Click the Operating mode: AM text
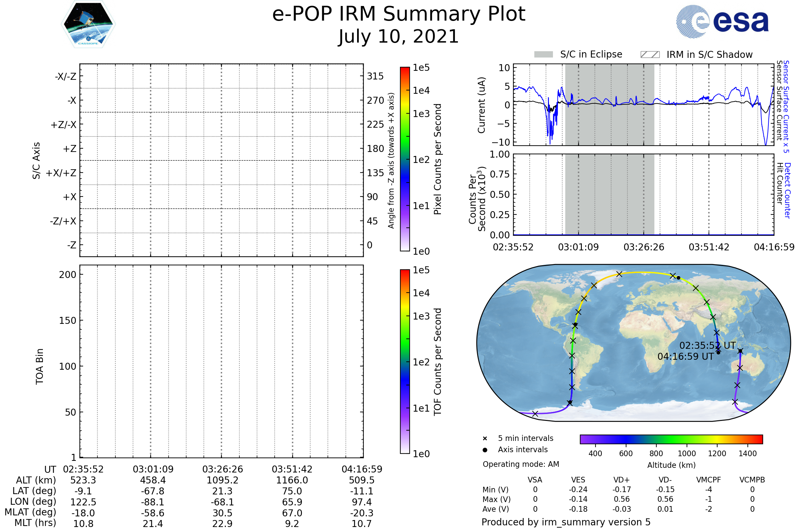Screen dimensions: 798x532 pyautogui.click(x=521, y=464)
